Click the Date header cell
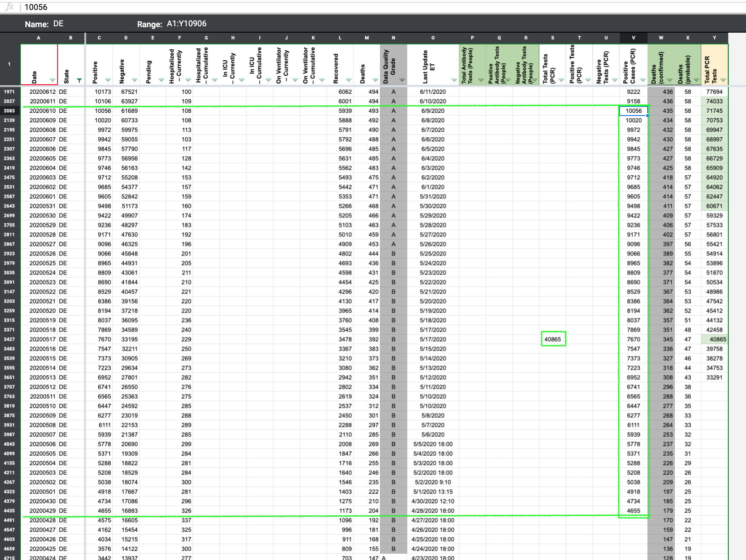Screen dimensions: 746x560 [39, 64]
